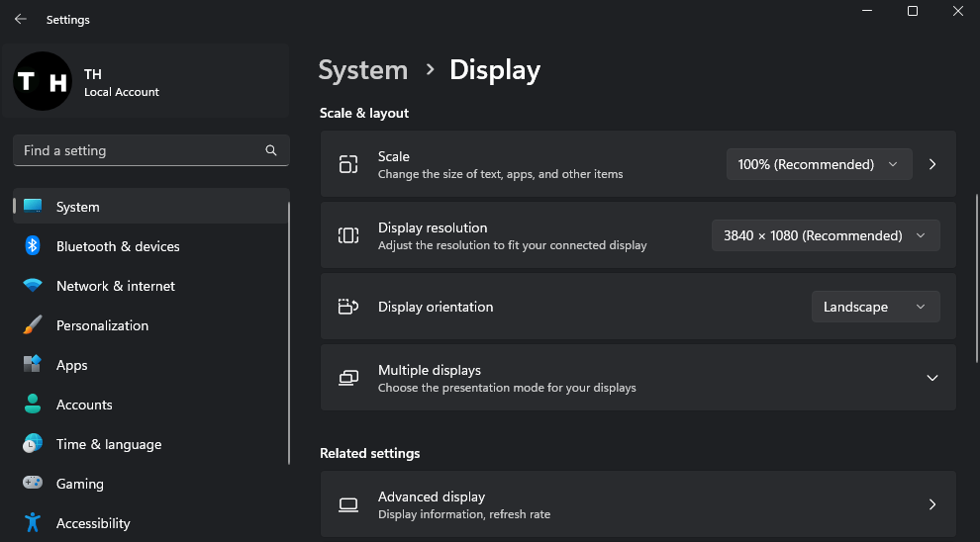The image size is (980, 542).
Task: Click the TH profile avatar
Action: tap(42, 81)
